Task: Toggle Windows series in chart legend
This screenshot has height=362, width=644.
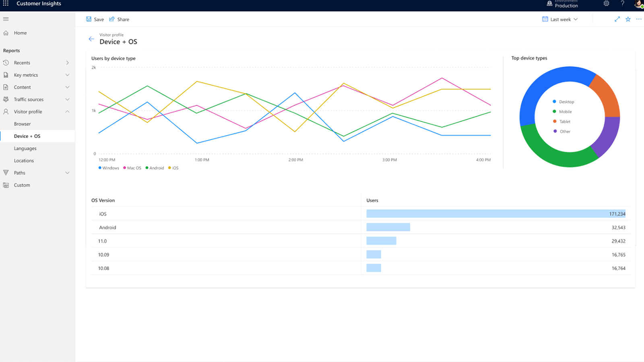Action: [x=109, y=168]
